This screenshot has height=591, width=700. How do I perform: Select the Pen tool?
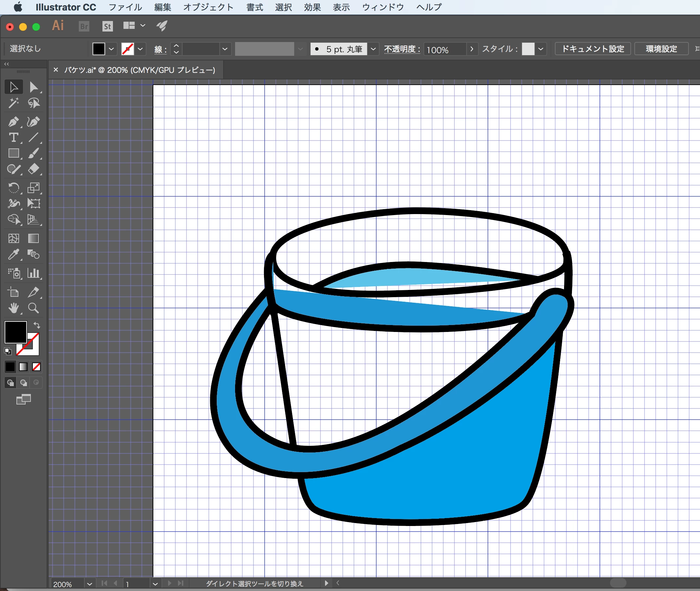point(13,121)
